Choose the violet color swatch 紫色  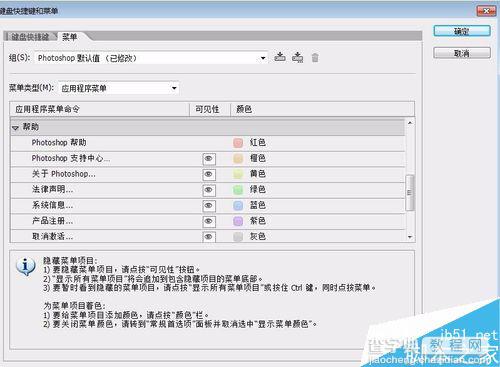point(238,221)
